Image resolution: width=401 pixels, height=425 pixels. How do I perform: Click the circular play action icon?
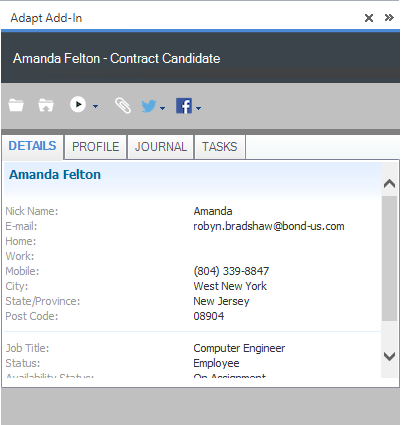[78, 104]
